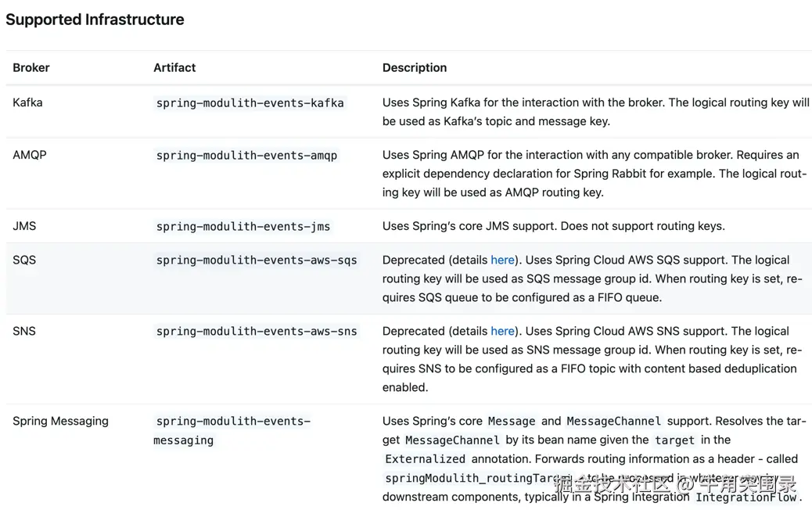Click spring-modulith-events-amqp artifact code
This screenshot has width=812, height=510.
246,155
